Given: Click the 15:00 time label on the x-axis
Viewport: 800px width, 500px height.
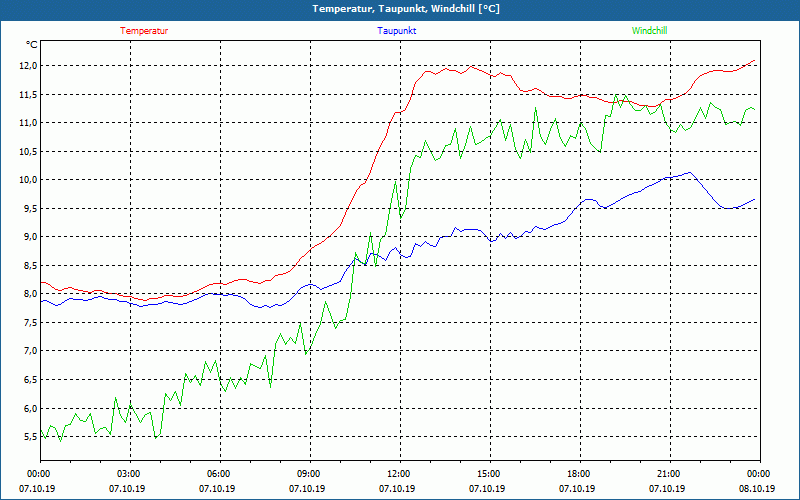Looking at the screenshot, I should (490, 473).
